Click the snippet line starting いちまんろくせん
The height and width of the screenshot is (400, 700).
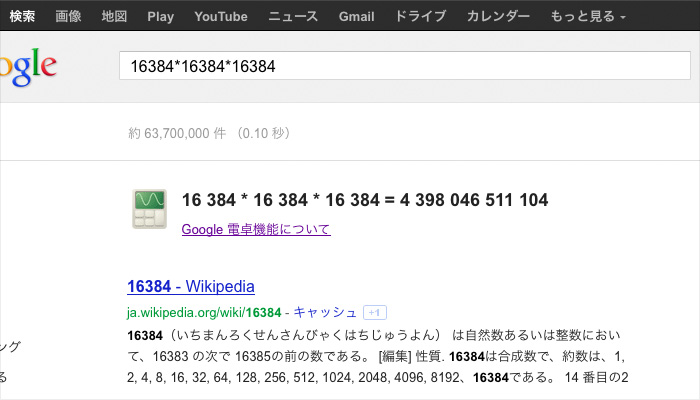coord(374,335)
